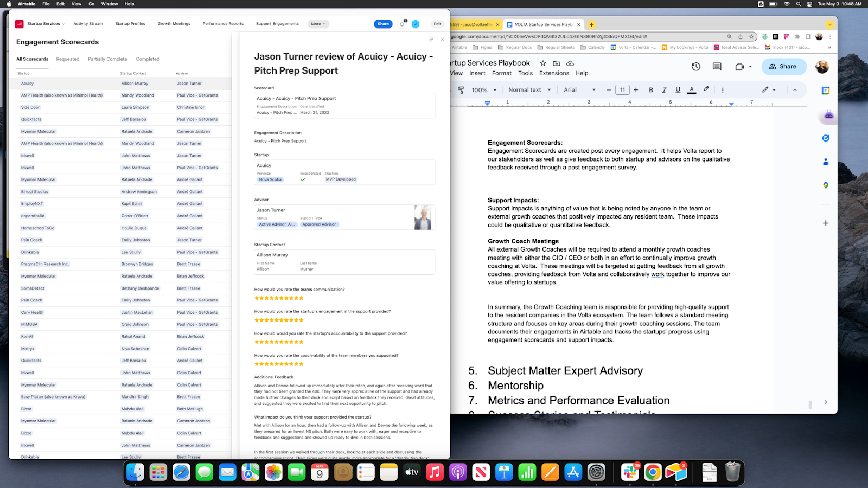Viewport: 868px width, 488px height.
Task: Toggle italic formatting in Docs toolbar
Action: pos(664,90)
